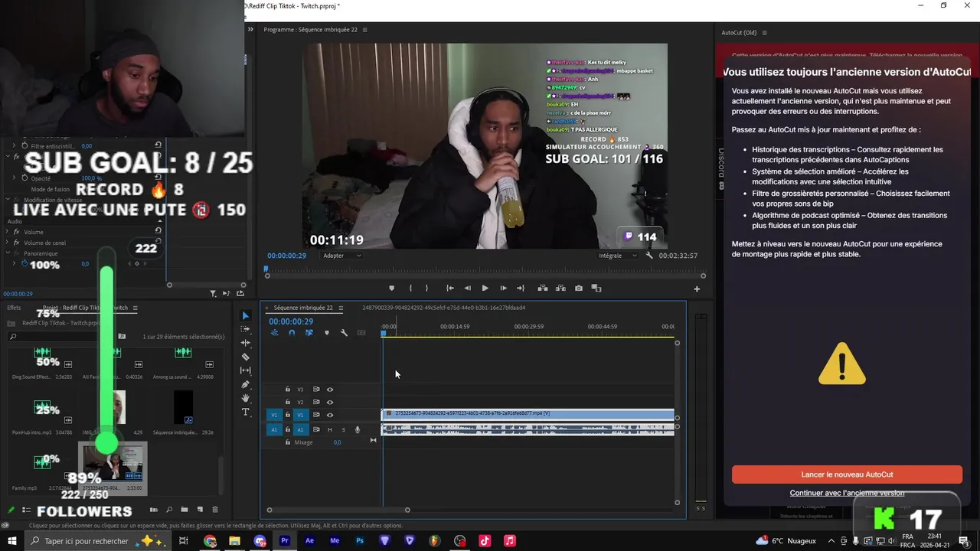Toggle sequence nesting insert mode

click(x=275, y=333)
